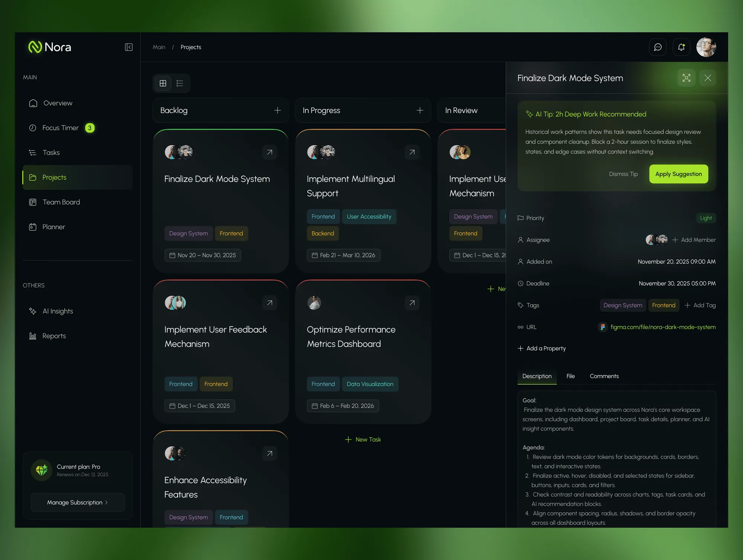Click New Task under In Progress column

pos(363,440)
